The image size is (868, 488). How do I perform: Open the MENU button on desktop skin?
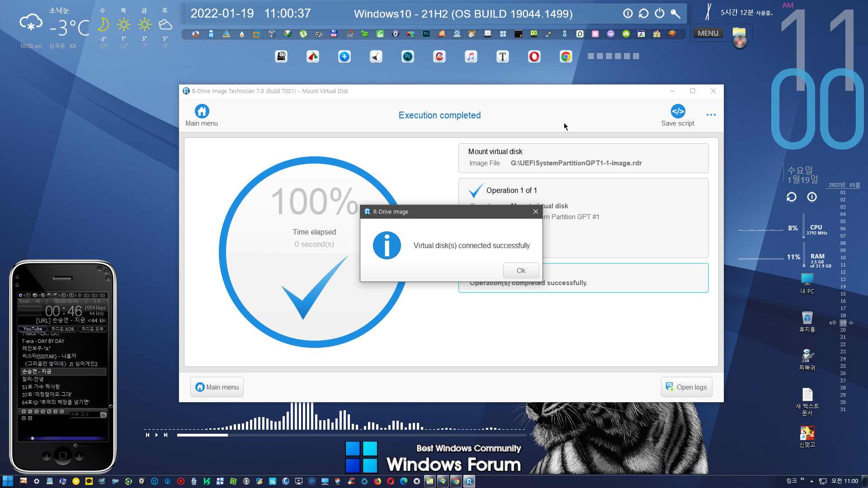708,33
